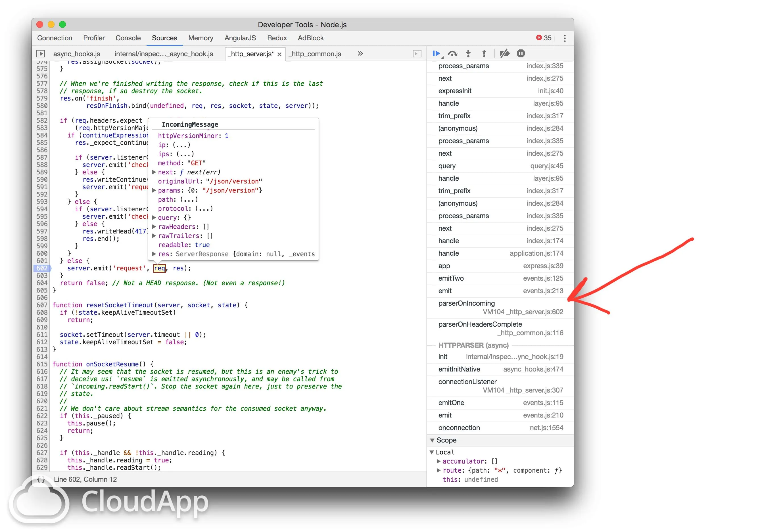758x532 pixels.
Task: Open the _http_common.js file tab
Action: (x=316, y=54)
